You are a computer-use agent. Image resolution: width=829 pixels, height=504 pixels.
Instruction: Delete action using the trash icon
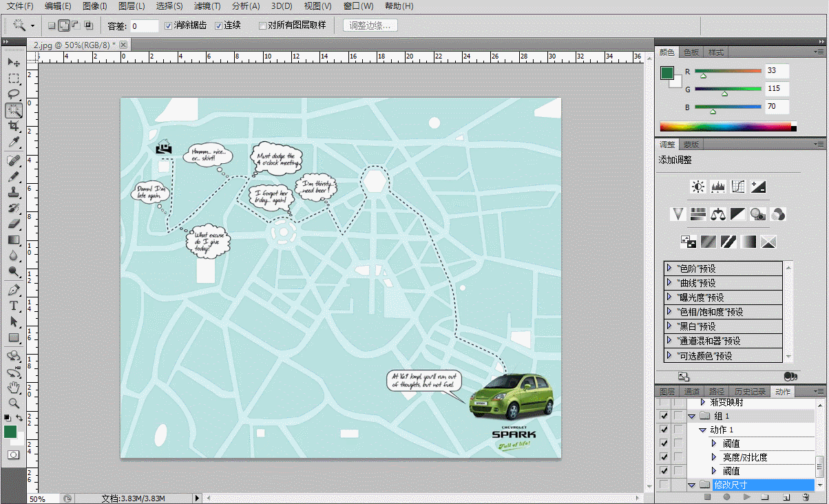(806, 497)
